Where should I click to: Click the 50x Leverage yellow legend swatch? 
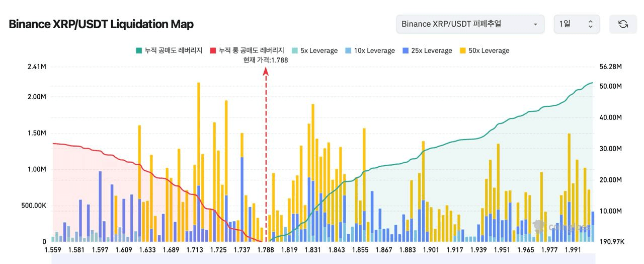463,50
